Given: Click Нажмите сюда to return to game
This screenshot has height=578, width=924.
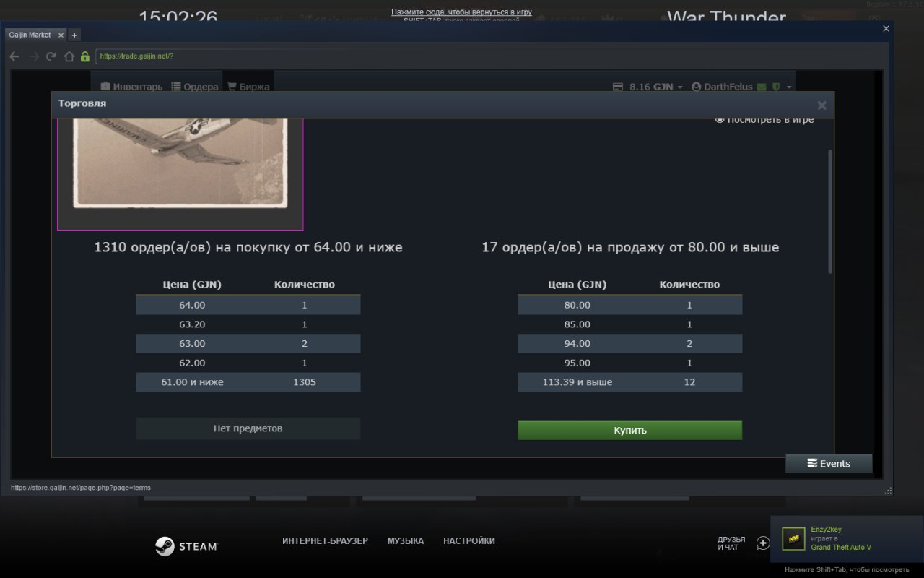Looking at the screenshot, I should click(461, 12).
